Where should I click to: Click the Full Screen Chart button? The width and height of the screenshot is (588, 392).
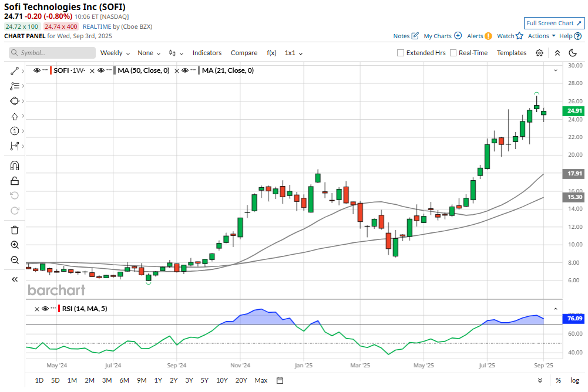[x=554, y=23]
